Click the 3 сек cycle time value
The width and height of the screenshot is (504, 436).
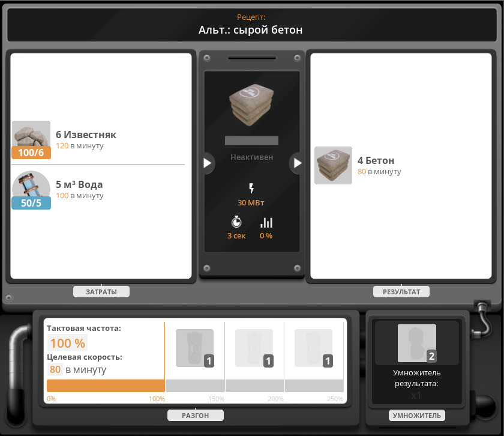click(236, 236)
